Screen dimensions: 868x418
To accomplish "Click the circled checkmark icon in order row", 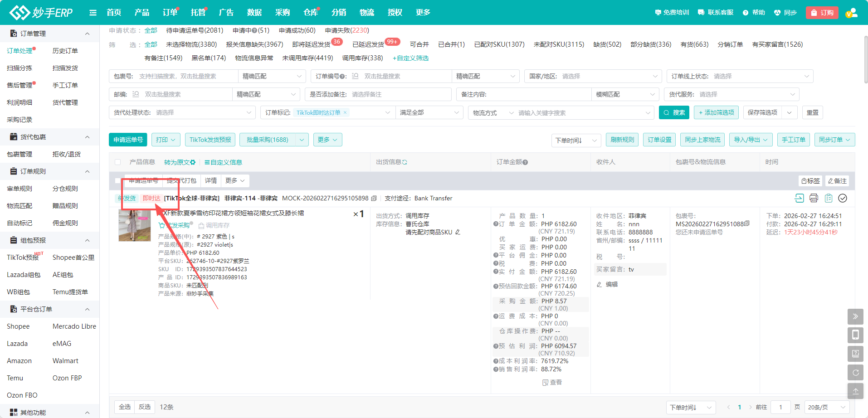I will (843, 198).
